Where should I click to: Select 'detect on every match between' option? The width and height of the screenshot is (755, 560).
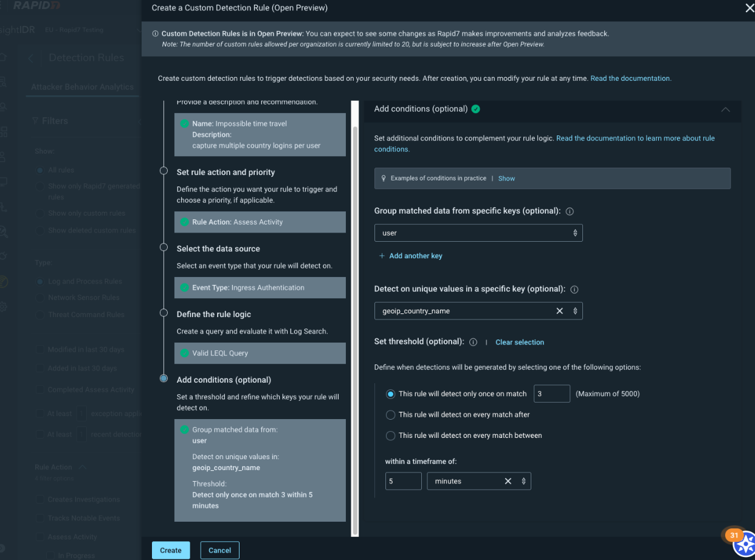(x=391, y=435)
